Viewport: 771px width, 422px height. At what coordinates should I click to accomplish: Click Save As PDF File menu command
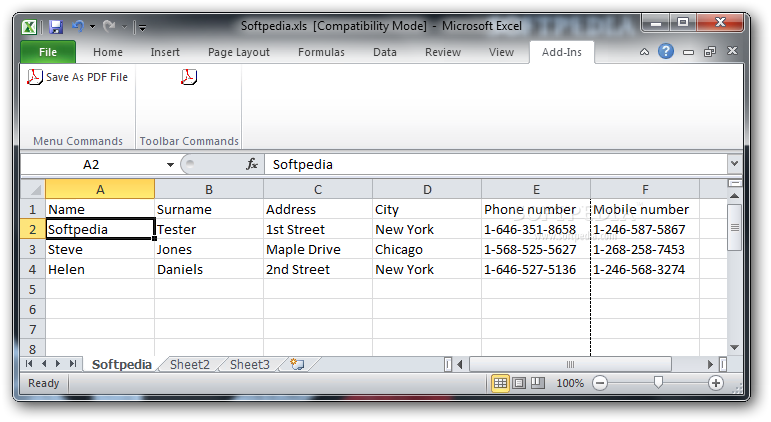(x=77, y=77)
